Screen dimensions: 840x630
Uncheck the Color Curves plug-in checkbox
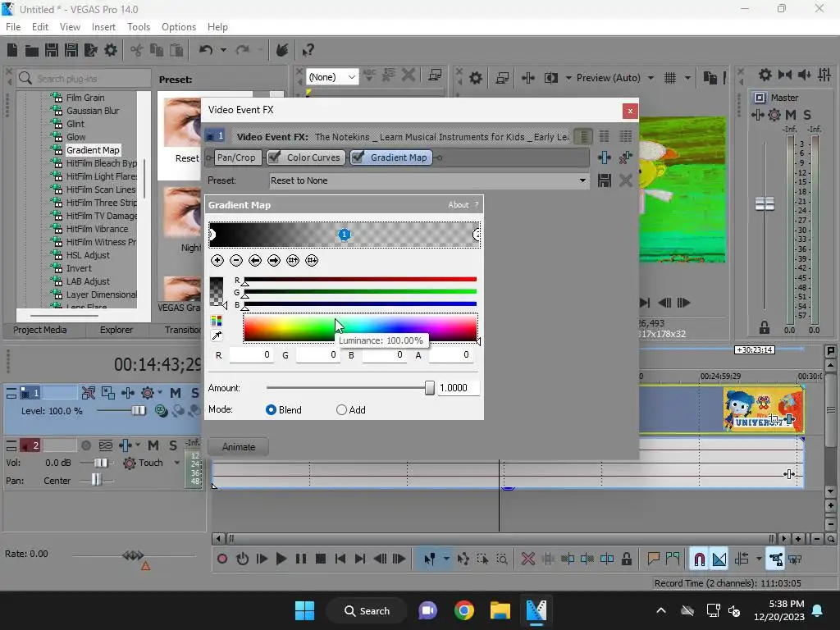(x=274, y=157)
